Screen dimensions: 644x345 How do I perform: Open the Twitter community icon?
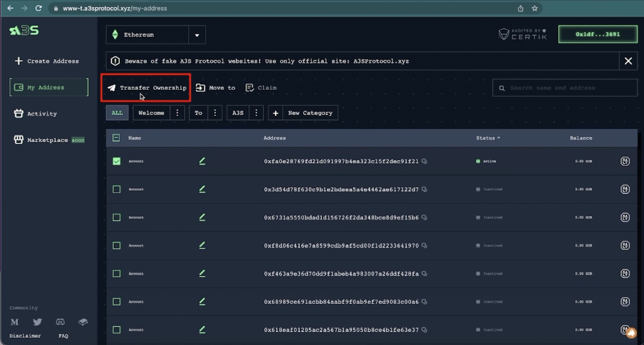(x=37, y=322)
